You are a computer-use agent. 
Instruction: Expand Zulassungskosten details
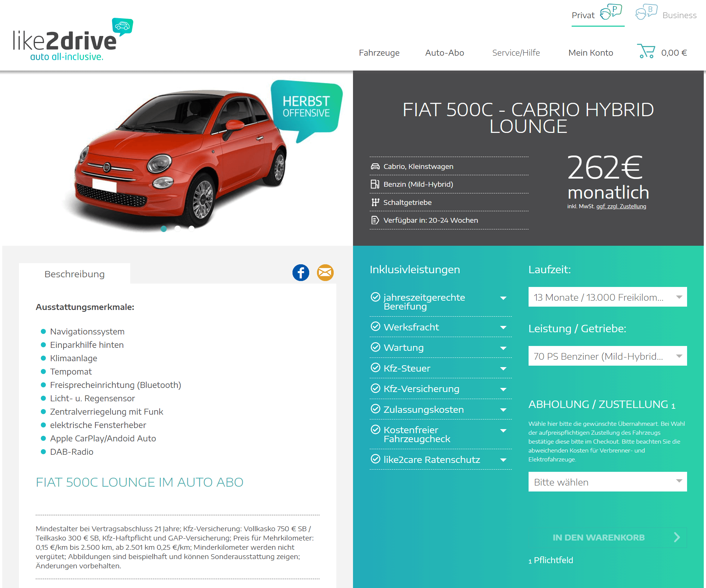point(503,410)
